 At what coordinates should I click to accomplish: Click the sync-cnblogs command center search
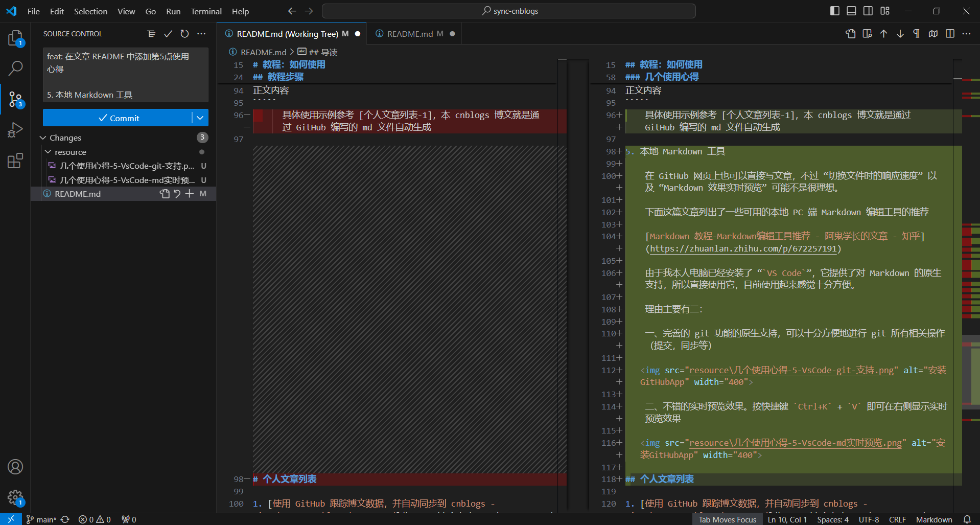[x=509, y=11]
